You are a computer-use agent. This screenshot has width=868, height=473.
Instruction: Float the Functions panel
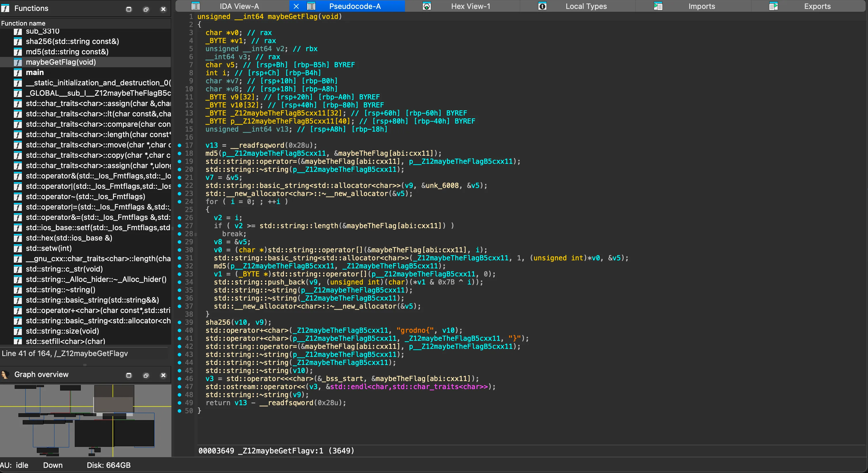[146, 9]
